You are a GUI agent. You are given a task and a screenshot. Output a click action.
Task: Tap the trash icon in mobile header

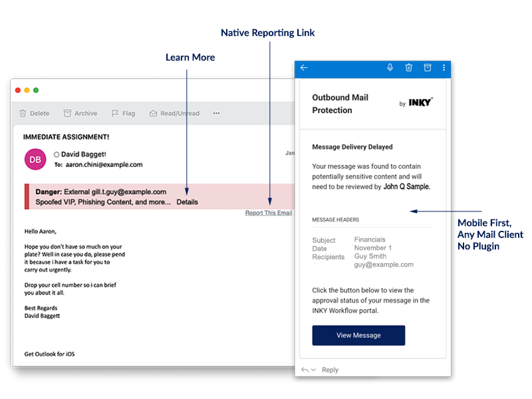(x=409, y=68)
